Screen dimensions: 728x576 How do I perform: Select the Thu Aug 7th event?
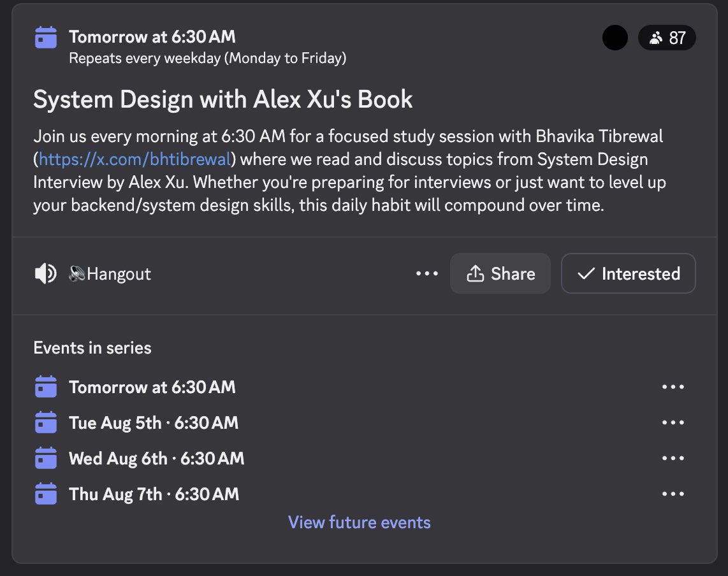pos(154,494)
